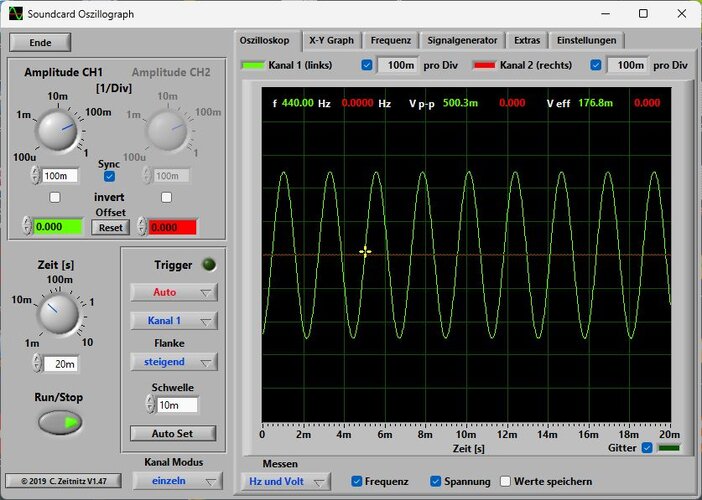Click the offset Reset button

pyautogui.click(x=111, y=227)
